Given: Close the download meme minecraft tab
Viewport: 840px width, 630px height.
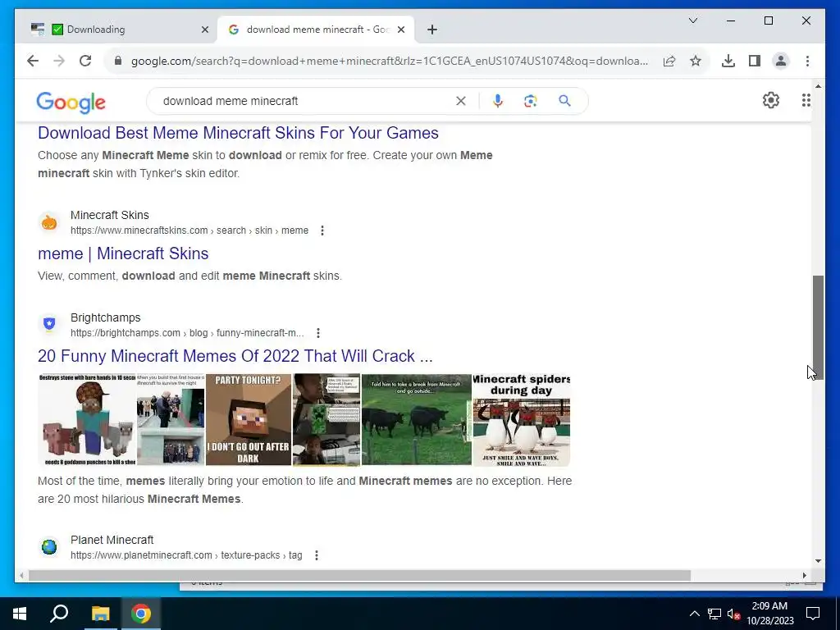Looking at the screenshot, I should [x=400, y=30].
